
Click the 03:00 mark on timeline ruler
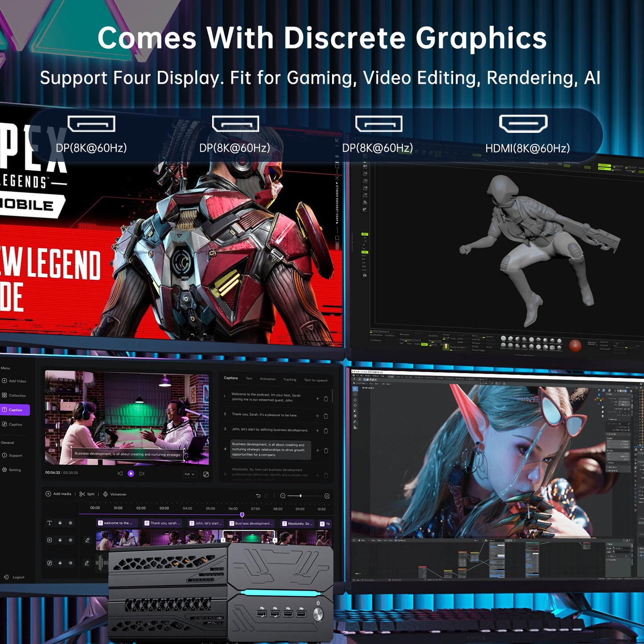164,508
